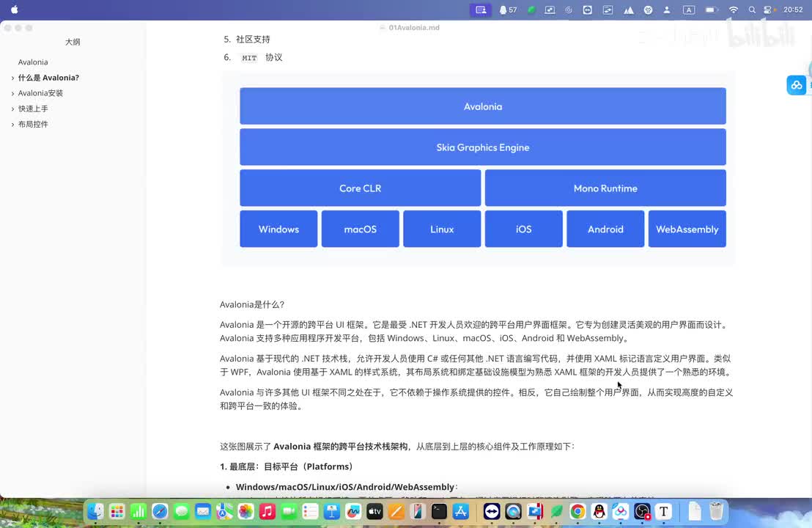Screen dimensions: 812x528
Task: Expand 布局控件 outline section
Action: [x=12, y=125]
